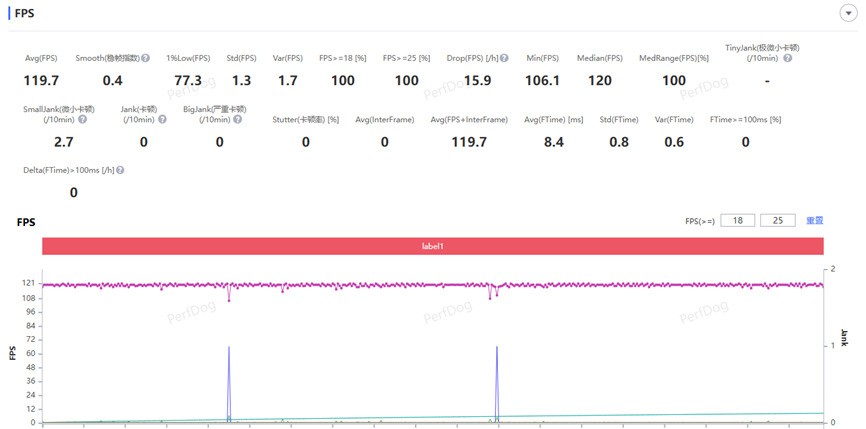Image resolution: width=866 pixels, height=429 pixels.
Task: Open help icon beside Jank (/10min)
Action: [x=162, y=119]
